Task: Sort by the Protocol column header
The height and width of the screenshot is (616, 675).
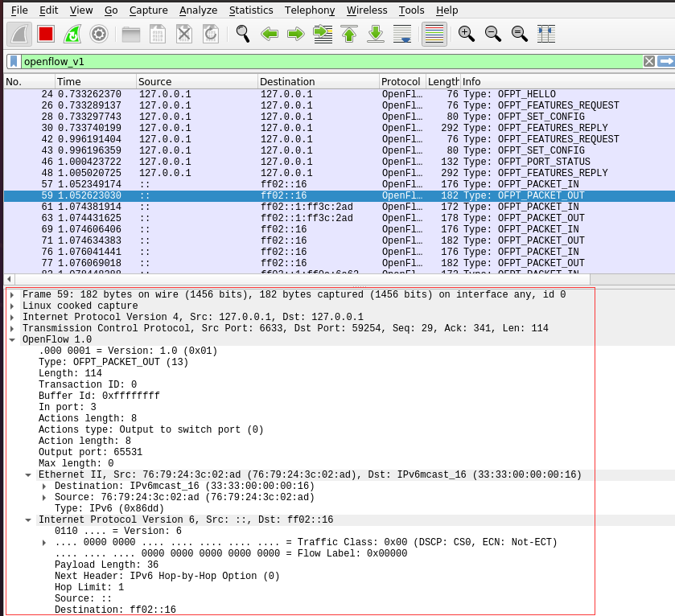Action: tap(402, 82)
